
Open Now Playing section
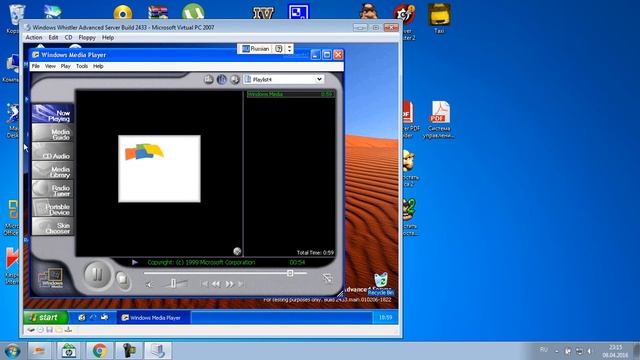pos(53,114)
